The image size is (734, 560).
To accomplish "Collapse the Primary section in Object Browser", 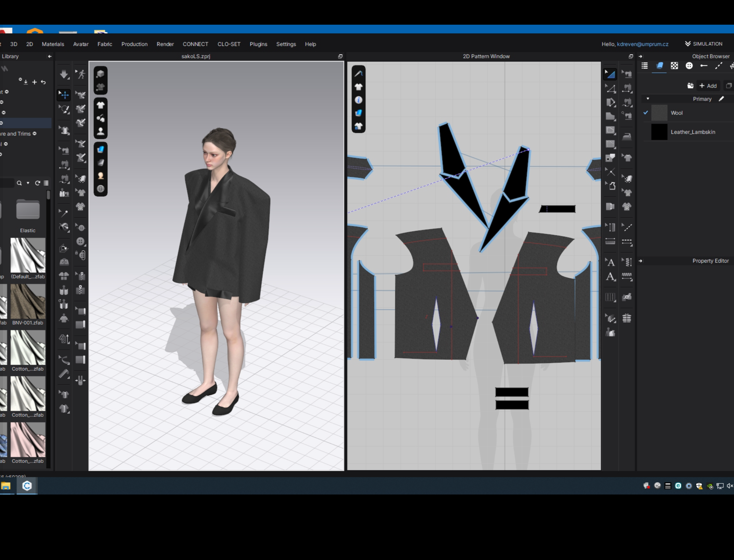I will tap(648, 99).
